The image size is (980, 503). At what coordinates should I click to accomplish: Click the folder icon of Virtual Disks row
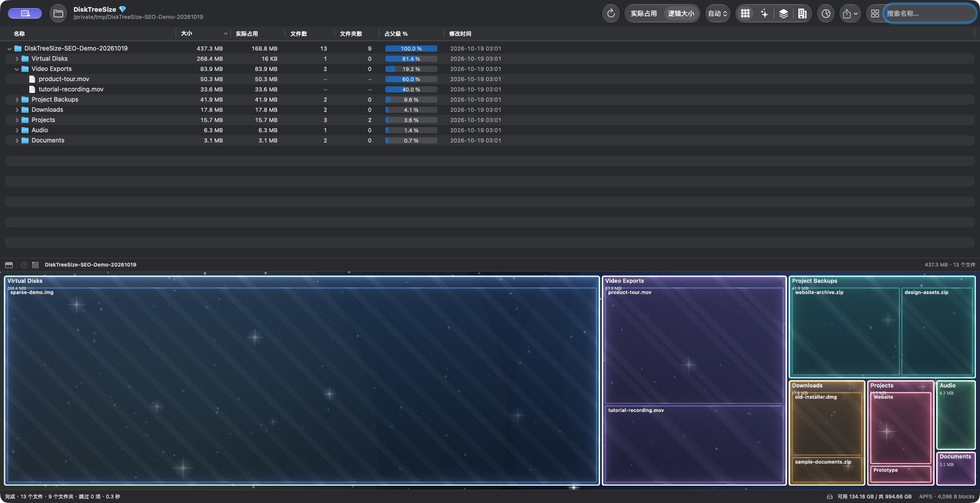pos(25,59)
